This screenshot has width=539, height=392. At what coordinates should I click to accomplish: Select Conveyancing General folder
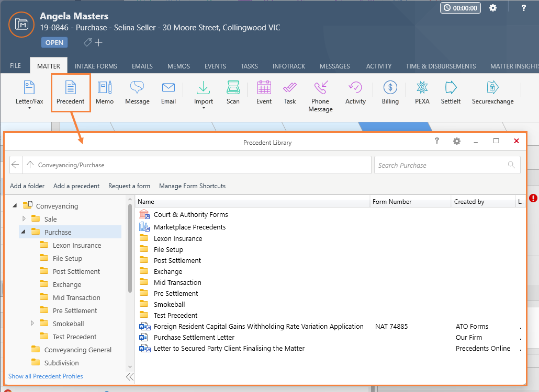[77, 350]
